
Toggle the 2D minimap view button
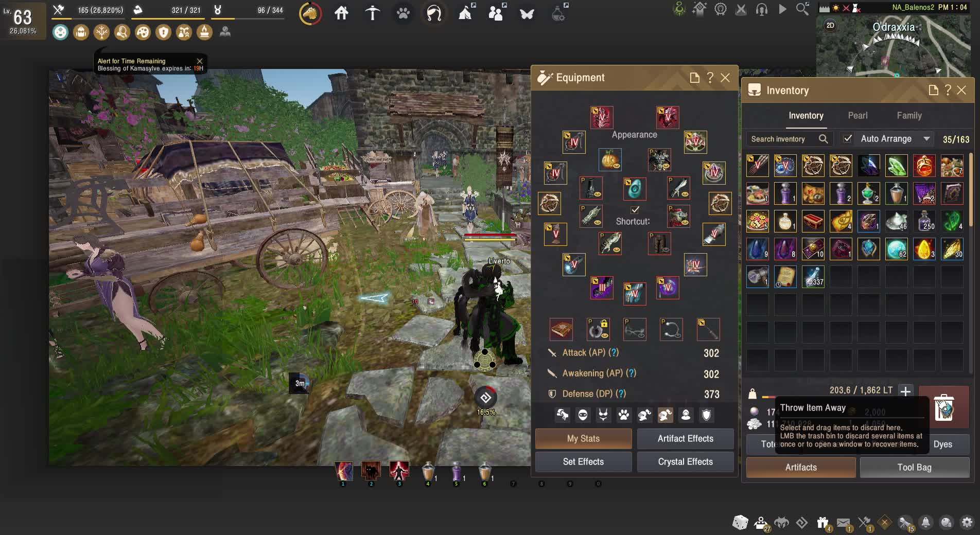(x=830, y=25)
